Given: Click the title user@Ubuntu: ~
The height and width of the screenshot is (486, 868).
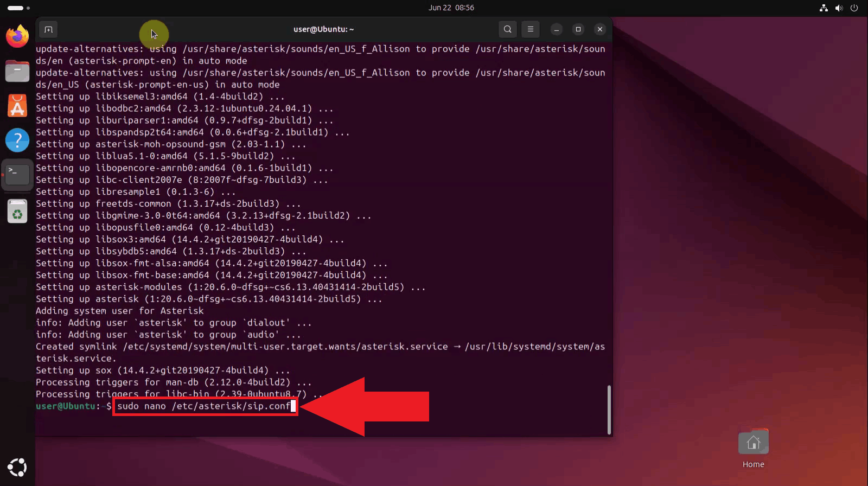Looking at the screenshot, I should (323, 29).
